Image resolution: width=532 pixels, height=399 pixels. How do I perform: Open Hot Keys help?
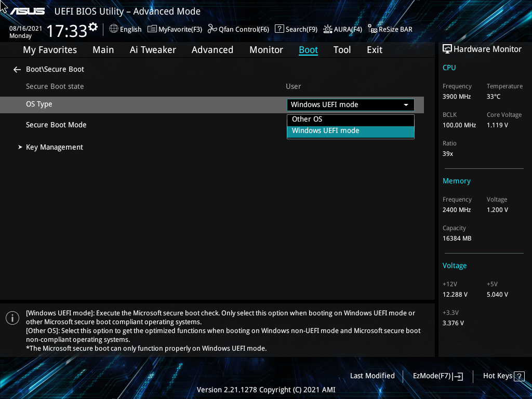pos(503,376)
